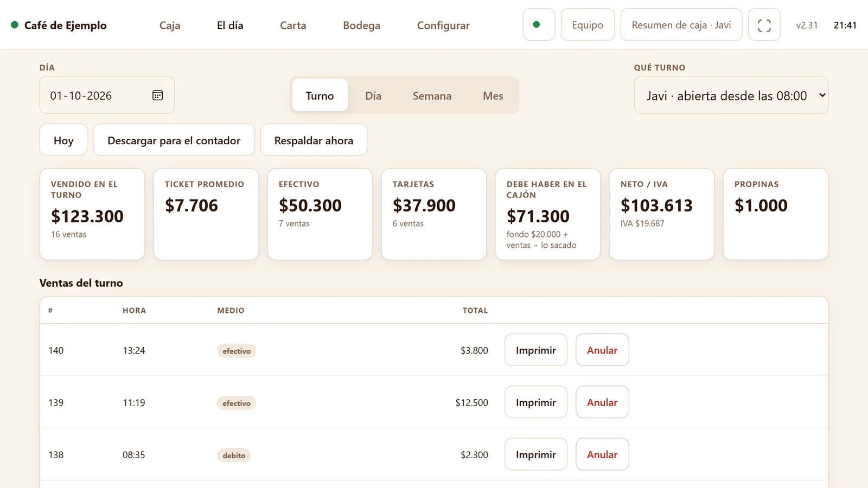Select the Propinas $1.000 card

coord(776,214)
